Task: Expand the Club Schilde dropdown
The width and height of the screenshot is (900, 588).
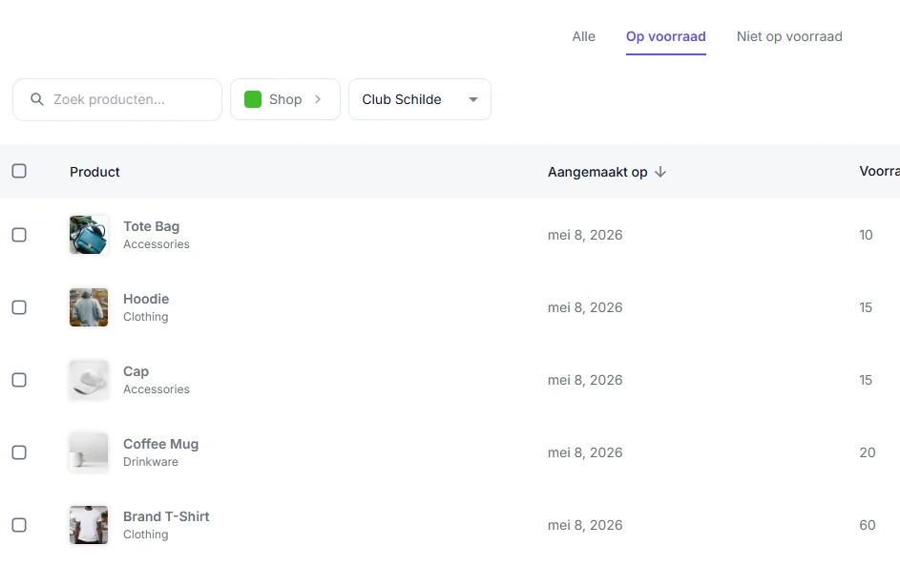Action: tap(420, 99)
